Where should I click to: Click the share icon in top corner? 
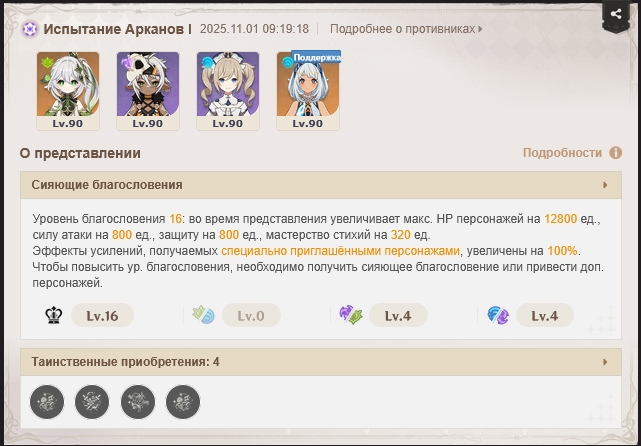[616, 14]
